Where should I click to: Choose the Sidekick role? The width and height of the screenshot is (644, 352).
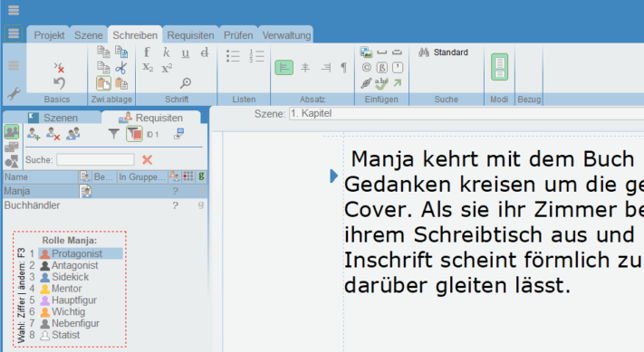tap(64, 277)
